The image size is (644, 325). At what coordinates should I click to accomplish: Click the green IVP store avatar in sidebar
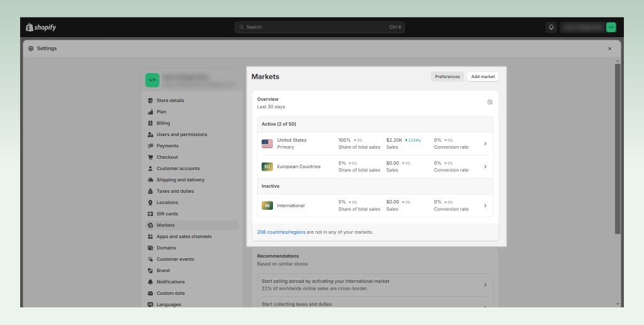pyautogui.click(x=152, y=80)
